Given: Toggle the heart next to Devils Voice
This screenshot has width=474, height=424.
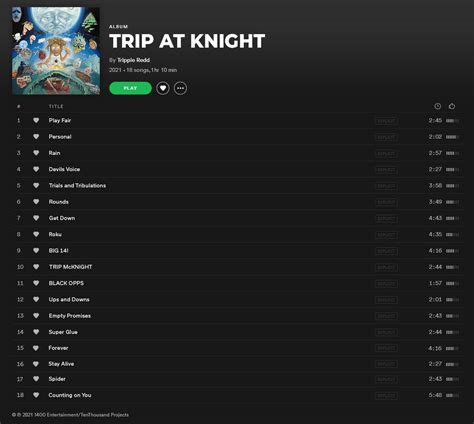Looking at the screenshot, I should (x=36, y=169).
